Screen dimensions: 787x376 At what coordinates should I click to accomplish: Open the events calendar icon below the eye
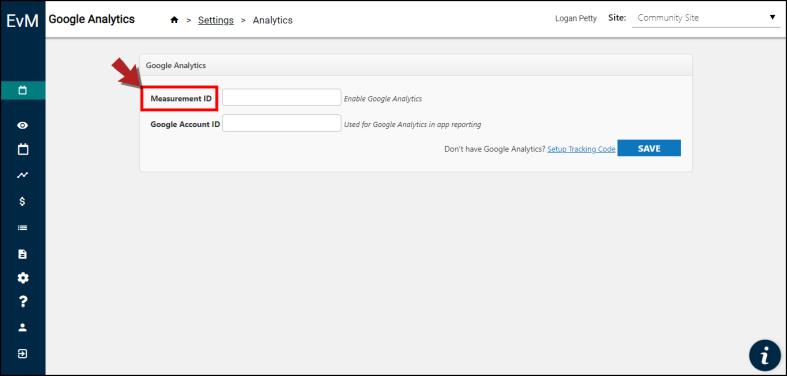tap(23, 149)
